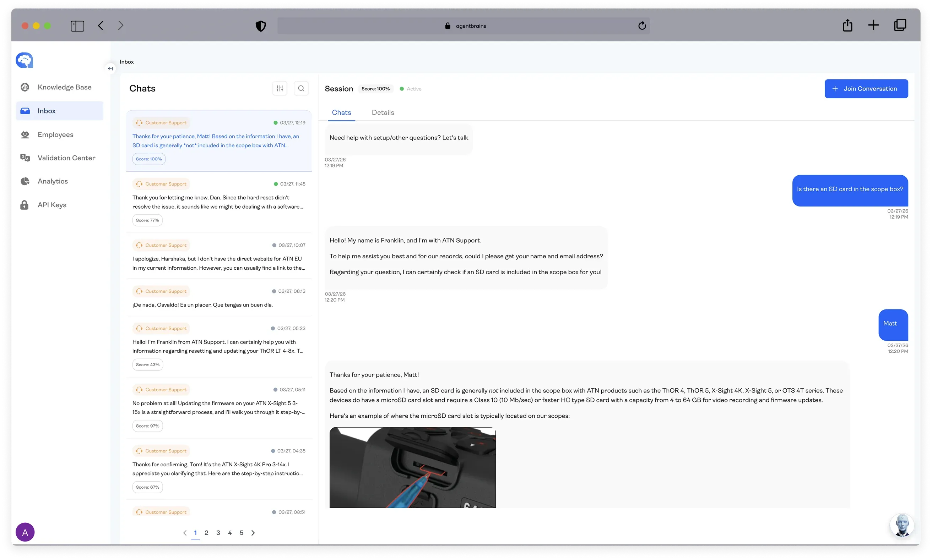Click the robot assistant avatar icon

pos(902,525)
